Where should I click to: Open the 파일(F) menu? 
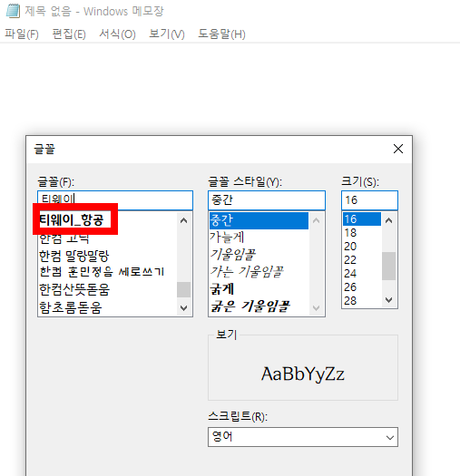click(x=22, y=34)
